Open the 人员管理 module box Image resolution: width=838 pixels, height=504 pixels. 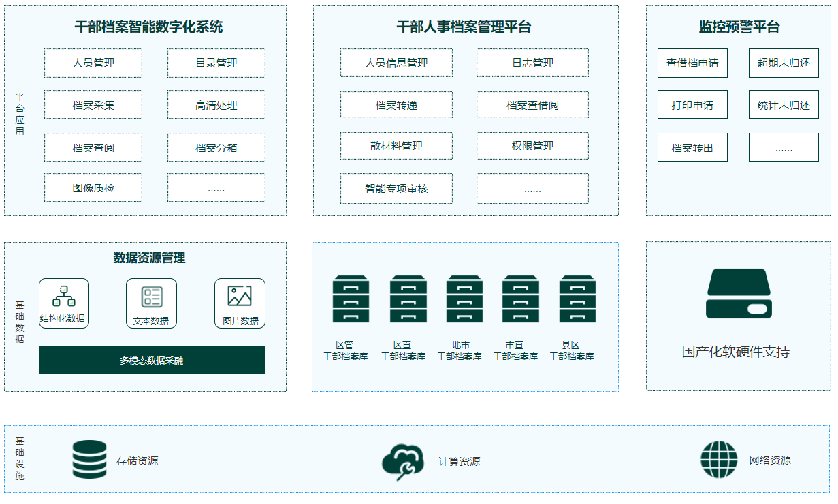pos(93,63)
